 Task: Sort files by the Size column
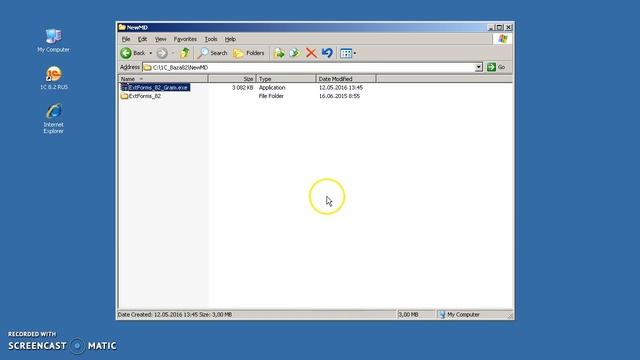232,79
